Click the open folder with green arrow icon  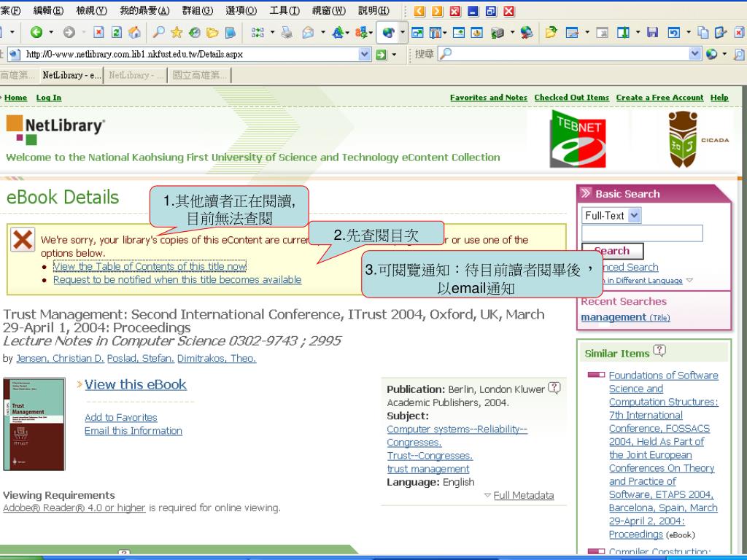(x=551, y=32)
